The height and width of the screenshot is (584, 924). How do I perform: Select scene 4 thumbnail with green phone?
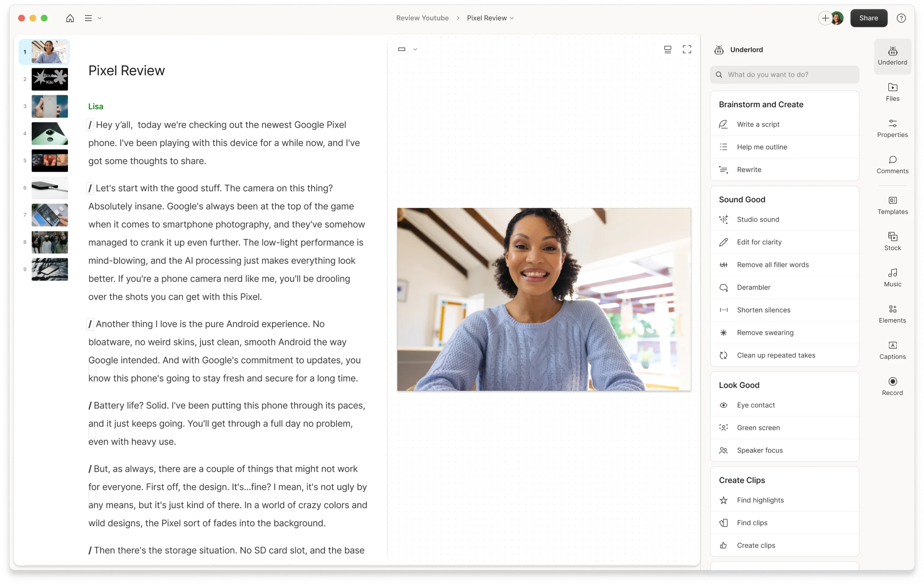[49, 133]
